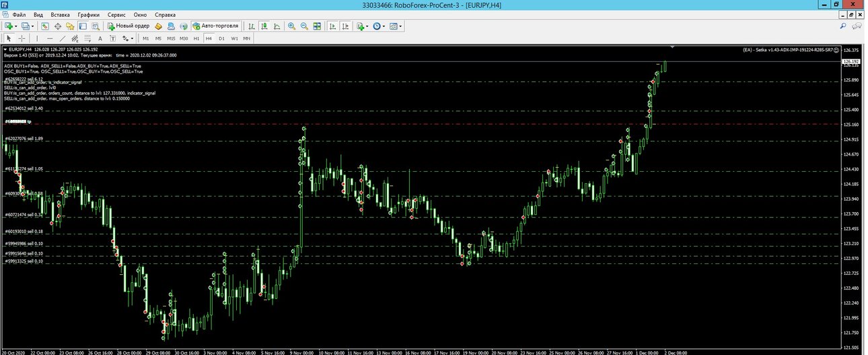The width and height of the screenshot is (868, 355).
Task: Click the Setka EA name in chart corner
Action: 787,50
